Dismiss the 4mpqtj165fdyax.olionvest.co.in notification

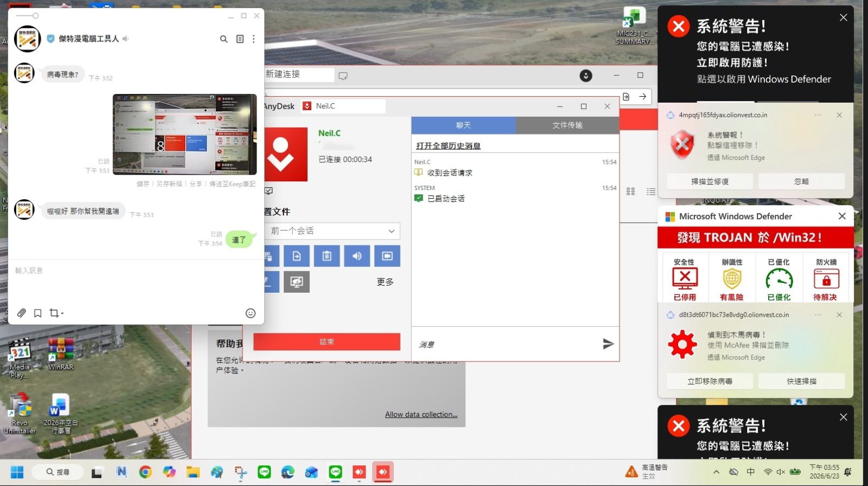(x=839, y=115)
